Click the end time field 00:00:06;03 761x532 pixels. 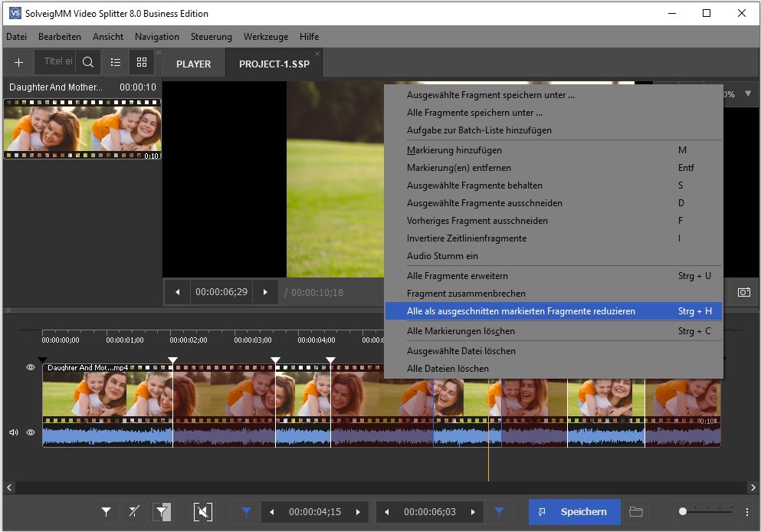pos(430,512)
